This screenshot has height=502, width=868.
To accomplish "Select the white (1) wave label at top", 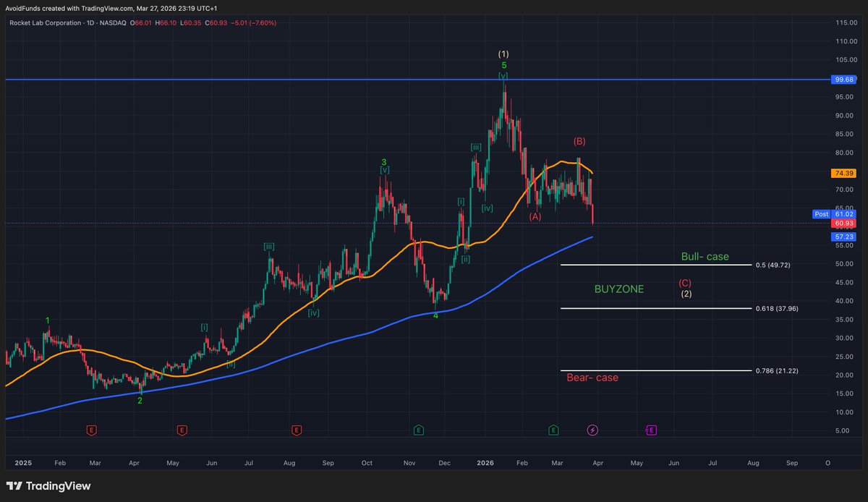I will tap(503, 54).
